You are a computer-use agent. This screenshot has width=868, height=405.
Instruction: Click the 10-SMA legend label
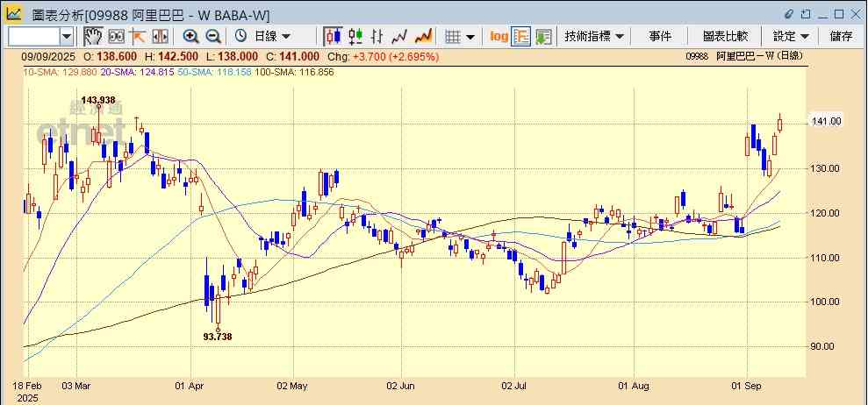[61, 72]
